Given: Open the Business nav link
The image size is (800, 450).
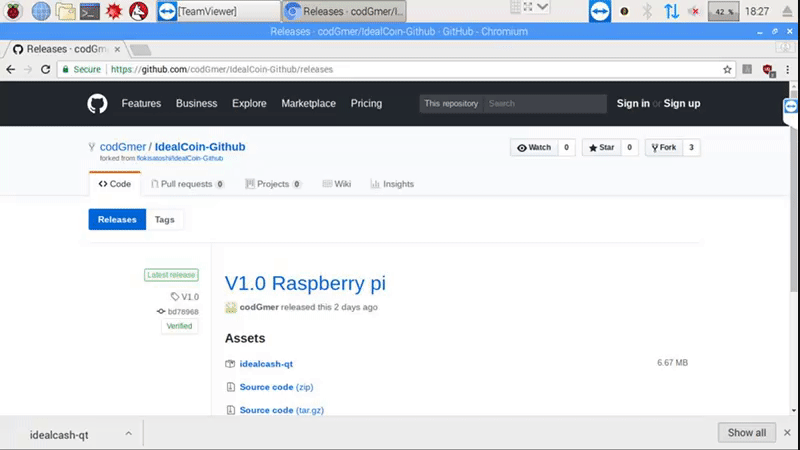Looking at the screenshot, I should click(196, 104).
